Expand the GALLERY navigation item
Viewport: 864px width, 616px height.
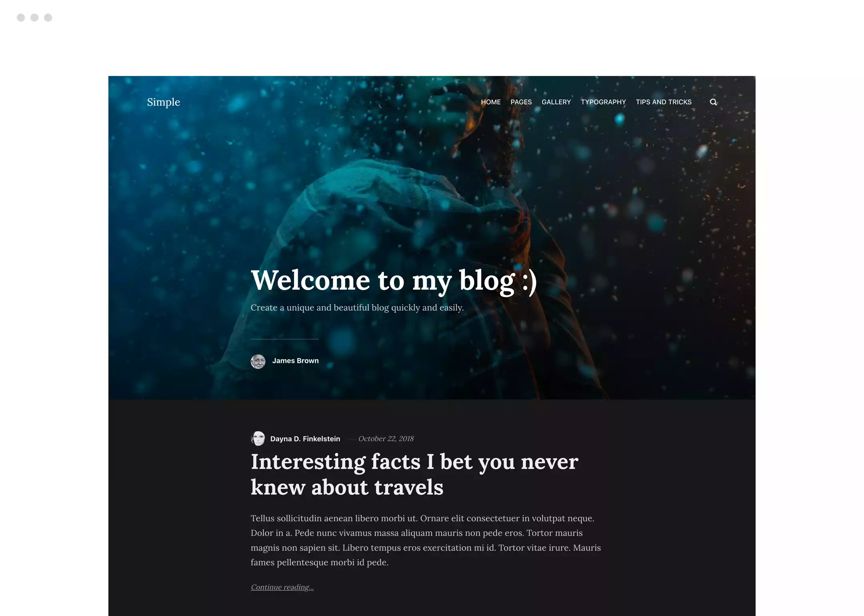[556, 101]
